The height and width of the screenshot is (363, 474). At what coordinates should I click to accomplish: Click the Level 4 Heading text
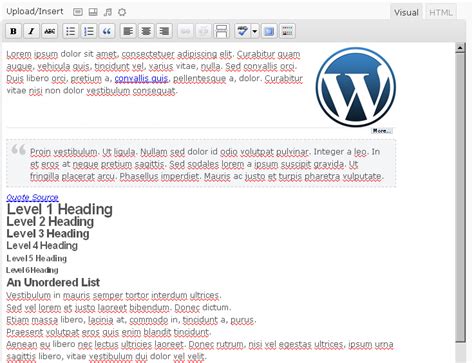pyautogui.click(x=42, y=246)
